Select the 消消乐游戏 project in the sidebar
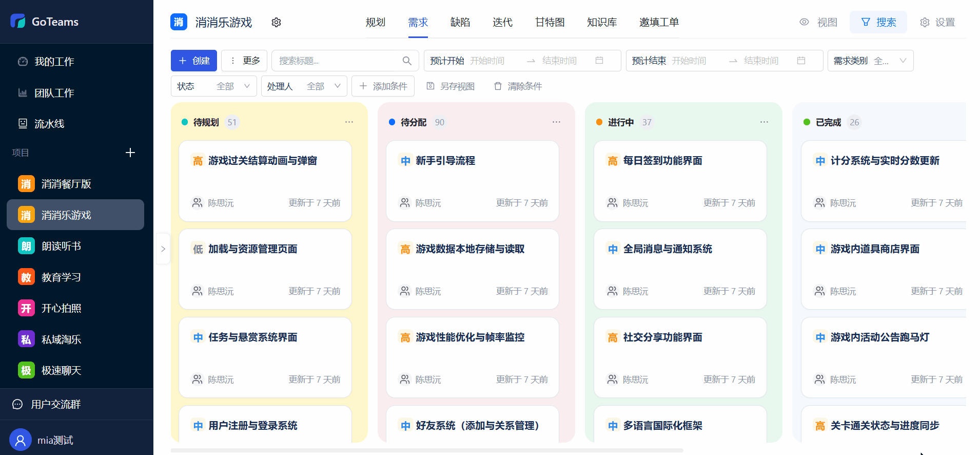980x455 pixels. (x=75, y=215)
